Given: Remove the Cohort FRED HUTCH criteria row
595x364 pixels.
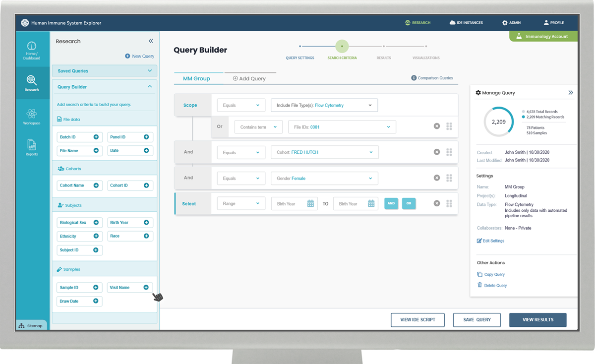Looking at the screenshot, I should coord(437,152).
